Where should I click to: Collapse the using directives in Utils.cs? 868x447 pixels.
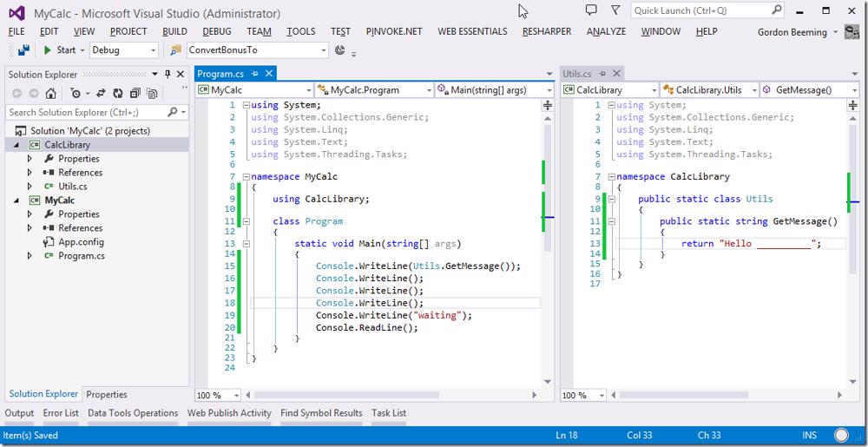tap(611, 105)
